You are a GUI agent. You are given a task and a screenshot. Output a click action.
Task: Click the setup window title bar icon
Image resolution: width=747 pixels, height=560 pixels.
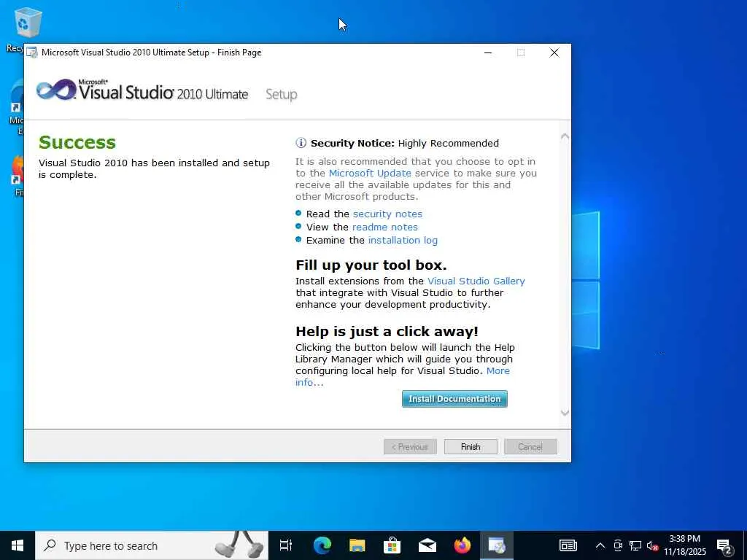pyautogui.click(x=32, y=52)
